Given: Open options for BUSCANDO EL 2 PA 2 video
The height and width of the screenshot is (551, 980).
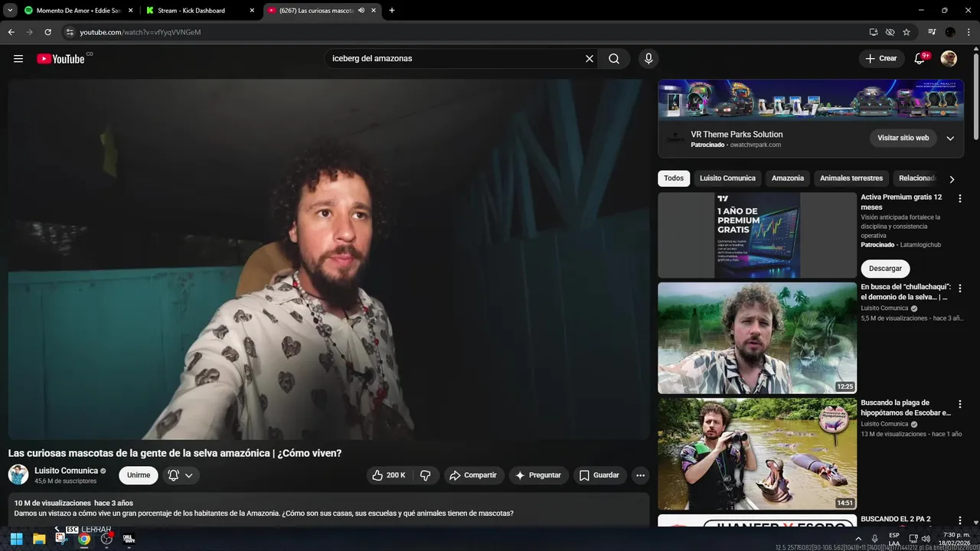Looking at the screenshot, I should tap(960, 520).
